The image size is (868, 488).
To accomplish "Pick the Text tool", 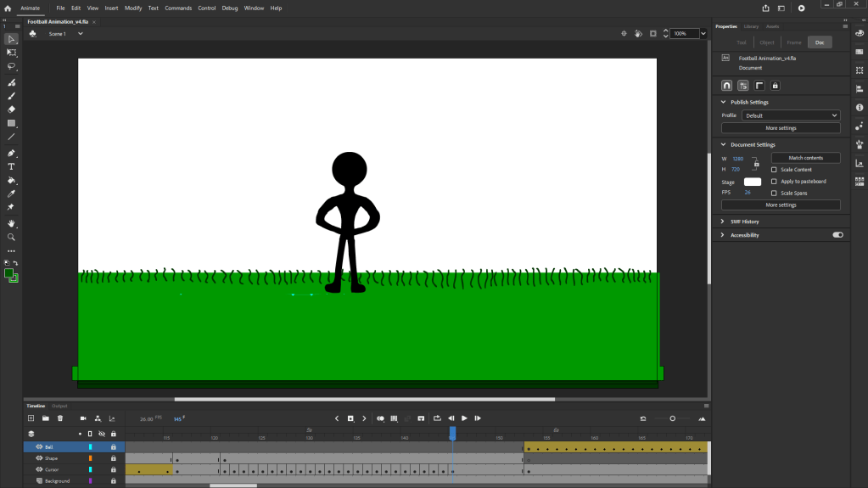I will pyautogui.click(x=12, y=167).
